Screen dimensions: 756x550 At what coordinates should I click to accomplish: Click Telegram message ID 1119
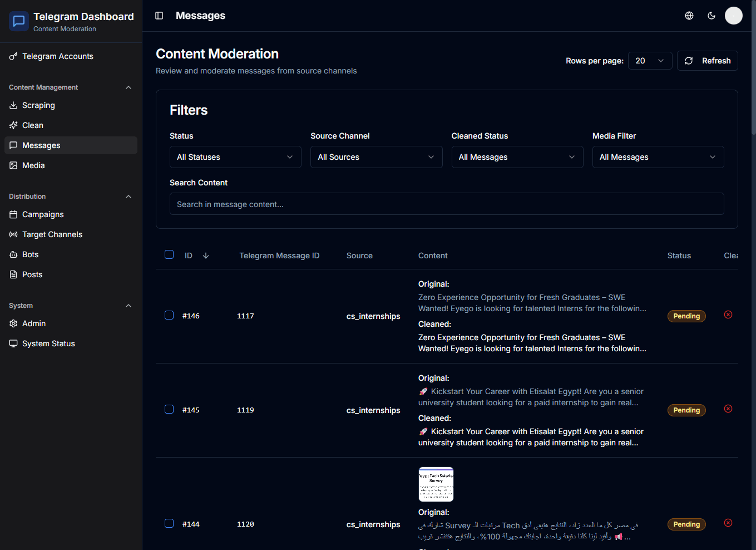(245, 410)
